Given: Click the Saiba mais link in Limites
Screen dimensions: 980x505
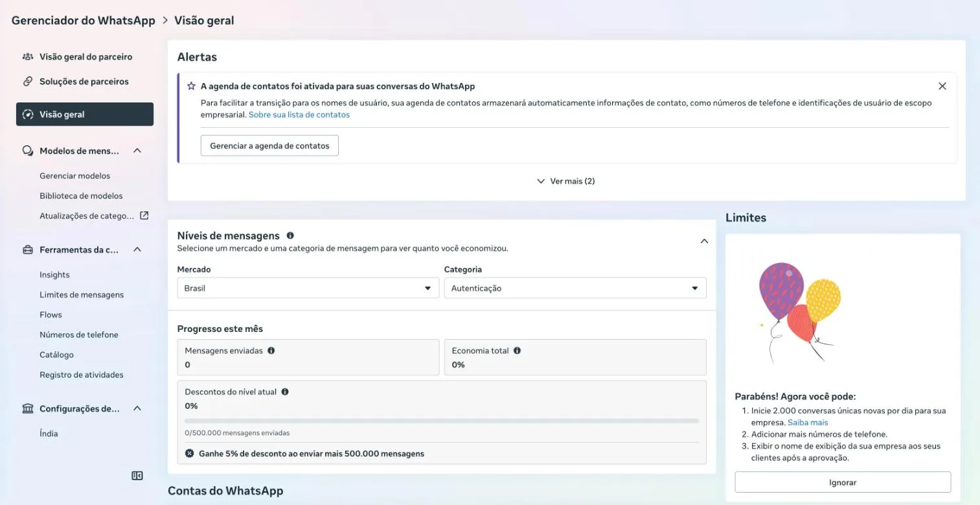Looking at the screenshot, I should click(808, 423).
